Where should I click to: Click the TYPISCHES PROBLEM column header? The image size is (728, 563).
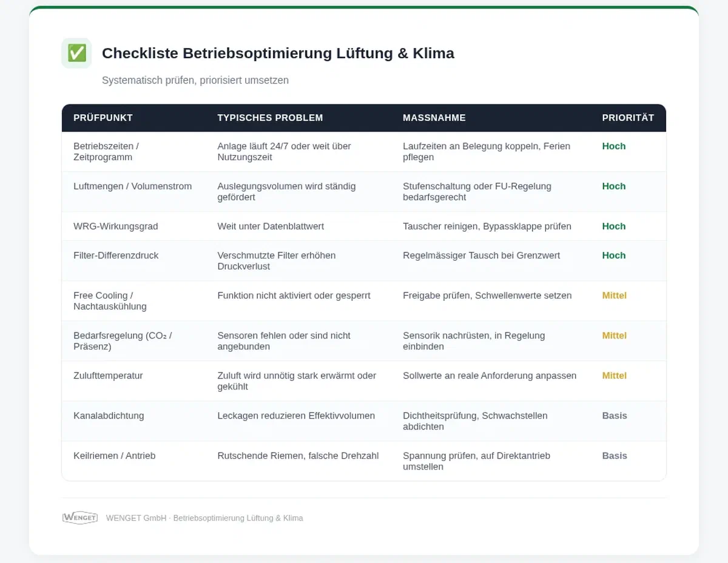point(270,118)
